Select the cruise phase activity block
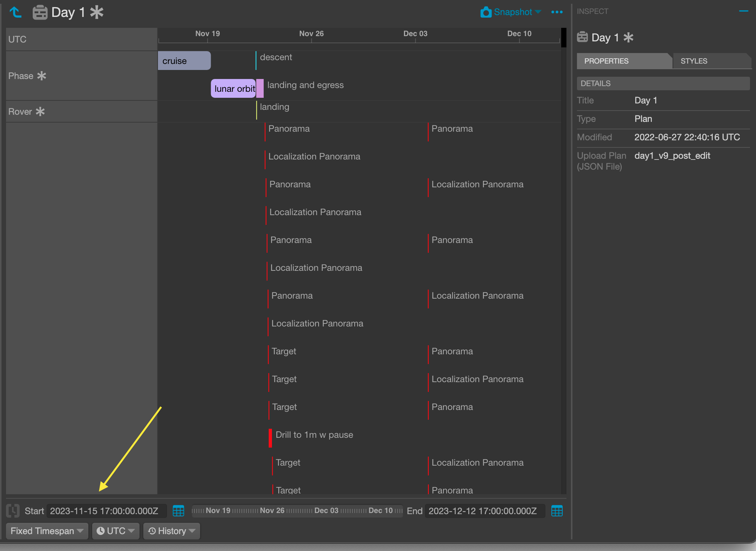Viewport: 756px width, 551px height. (x=184, y=61)
